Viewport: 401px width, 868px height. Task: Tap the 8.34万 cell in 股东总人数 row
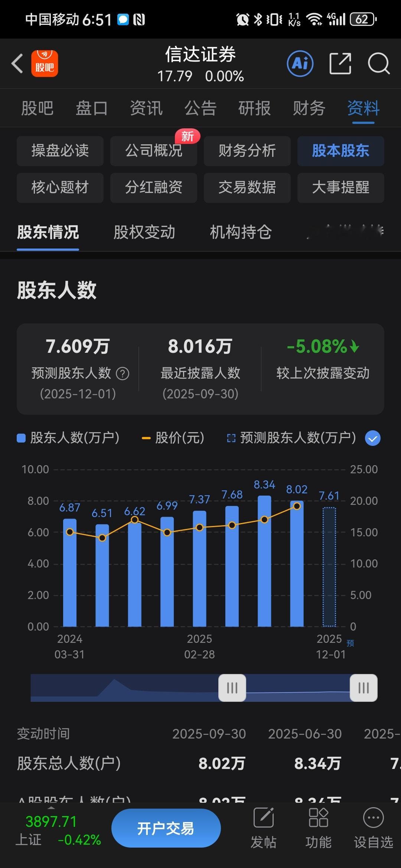317,764
